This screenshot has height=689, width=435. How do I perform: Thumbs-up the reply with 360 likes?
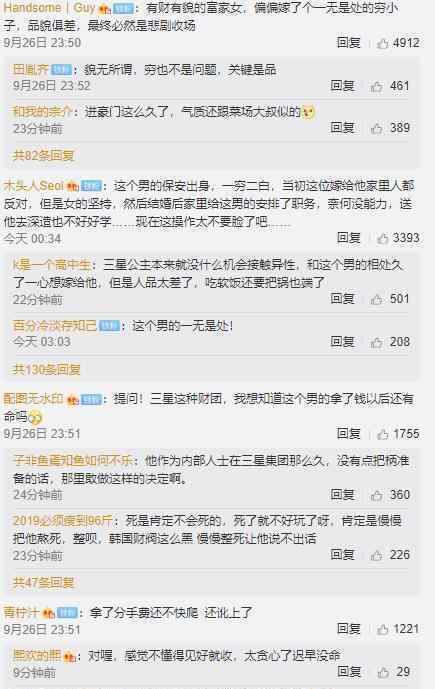(377, 495)
